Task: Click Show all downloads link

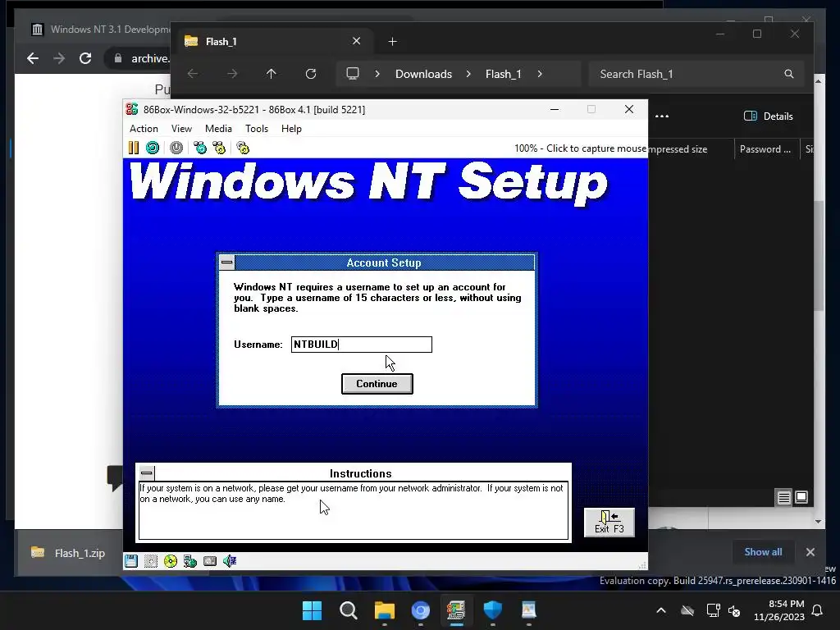Action: coord(763,552)
